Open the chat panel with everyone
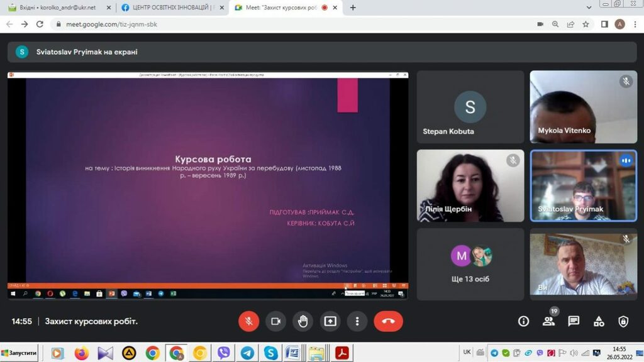644x362 pixels. (574, 321)
